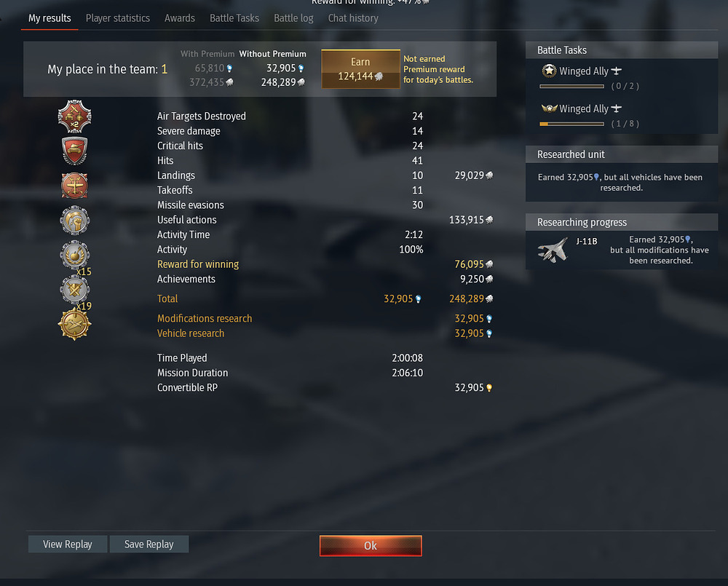Image resolution: width=728 pixels, height=586 pixels.
Task: Confirm results with the Ok button
Action: [x=371, y=546]
